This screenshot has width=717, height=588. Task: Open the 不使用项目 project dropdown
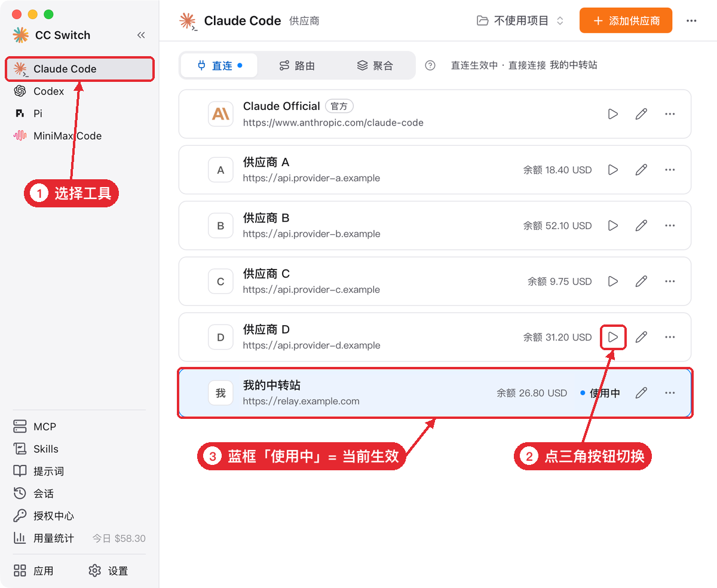point(520,21)
